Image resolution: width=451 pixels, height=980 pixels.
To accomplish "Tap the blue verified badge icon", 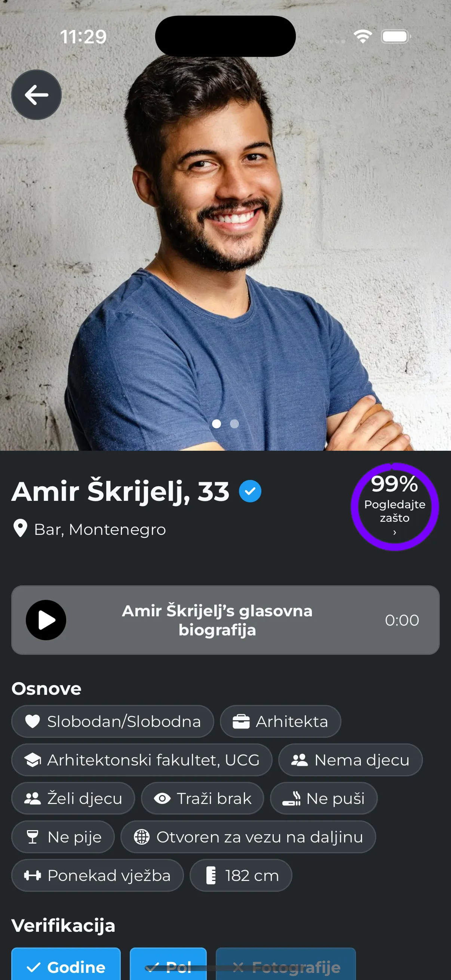I will coord(250,491).
